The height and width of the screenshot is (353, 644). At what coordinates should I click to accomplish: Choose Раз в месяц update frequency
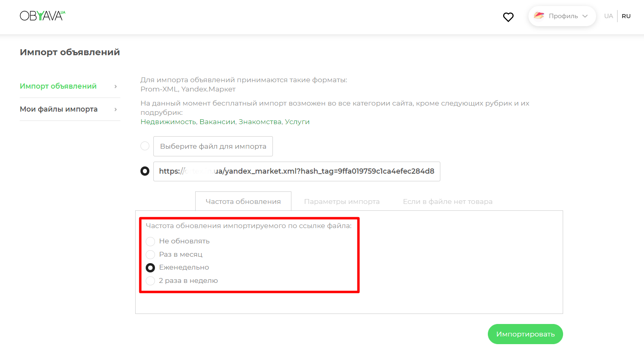tap(151, 255)
